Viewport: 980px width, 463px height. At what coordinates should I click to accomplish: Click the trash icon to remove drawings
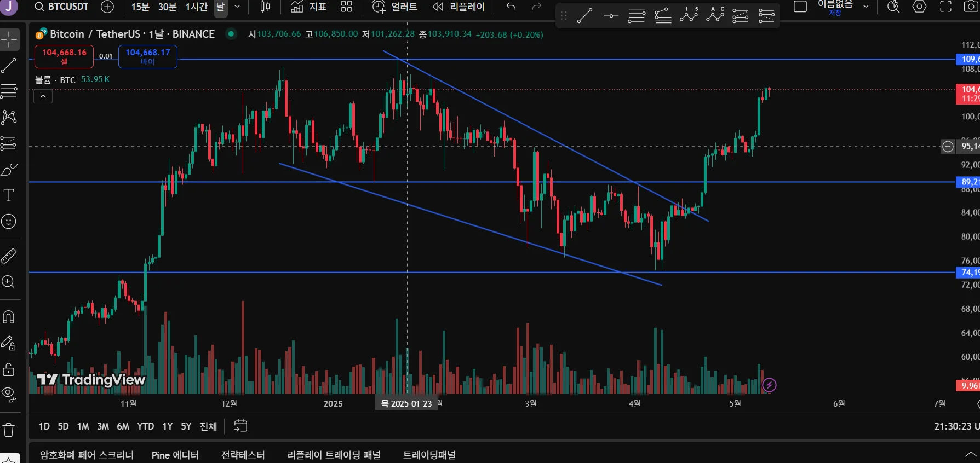[x=9, y=430]
